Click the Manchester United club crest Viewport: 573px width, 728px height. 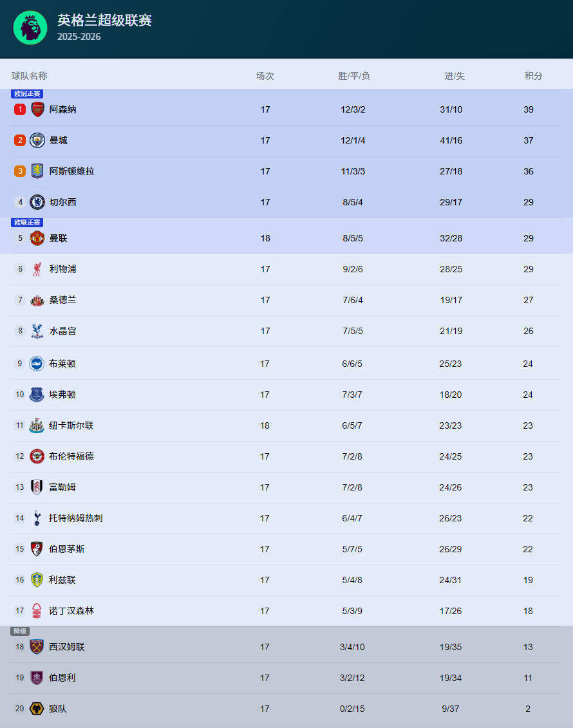(x=37, y=238)
